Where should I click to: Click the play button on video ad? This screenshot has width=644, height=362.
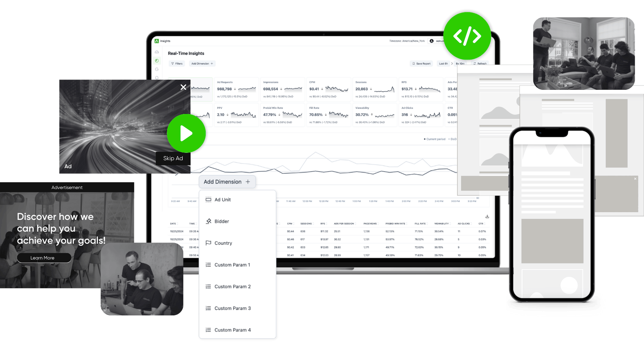click(185, 133)
